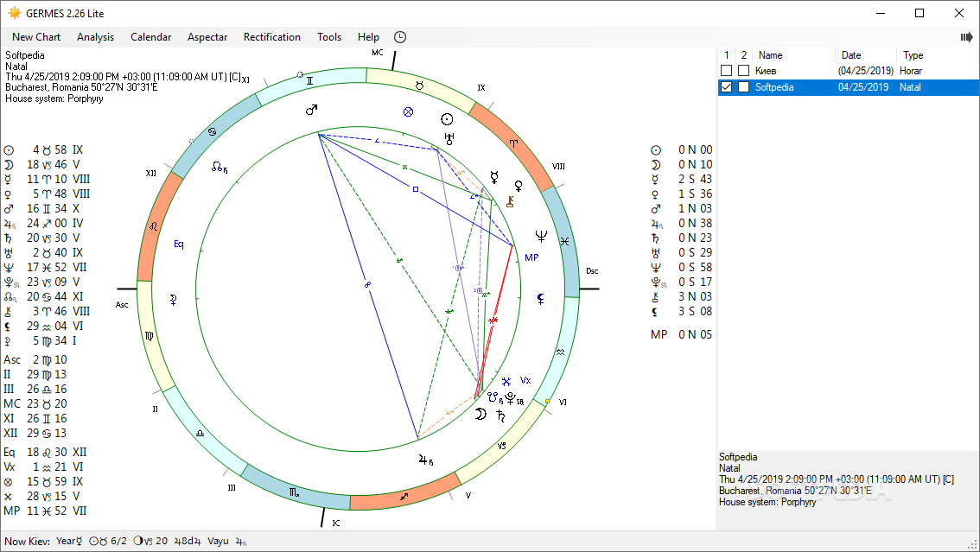Click the Pisces sign on the zodiac ring
This screenshot has height=552, width=980.
coord(564,241)
